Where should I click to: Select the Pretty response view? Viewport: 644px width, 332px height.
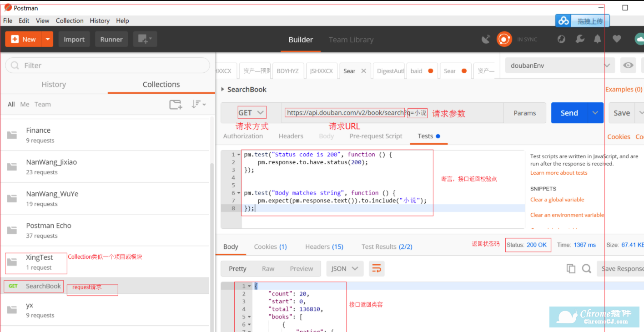point(237,269)
